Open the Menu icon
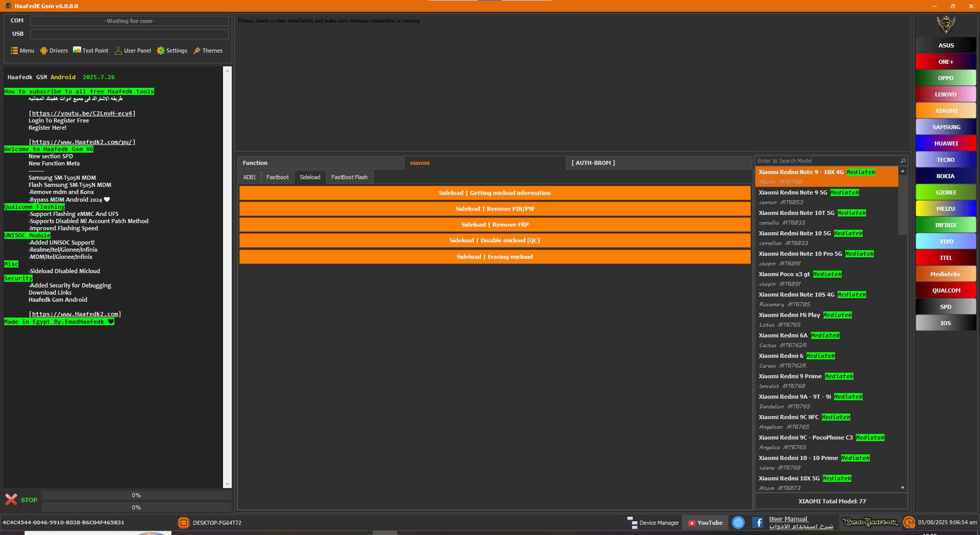 point(14,51)
